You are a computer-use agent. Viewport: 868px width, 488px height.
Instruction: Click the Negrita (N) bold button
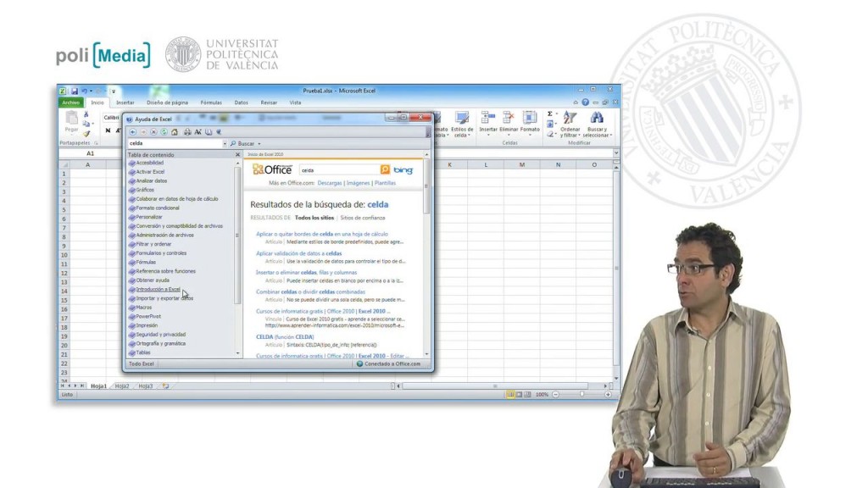(108, 130)
